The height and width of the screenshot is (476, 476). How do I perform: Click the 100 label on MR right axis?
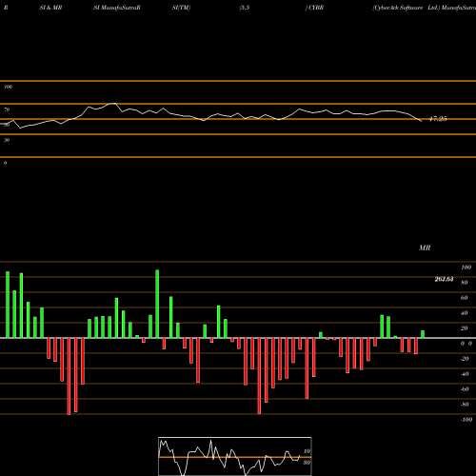466,268
